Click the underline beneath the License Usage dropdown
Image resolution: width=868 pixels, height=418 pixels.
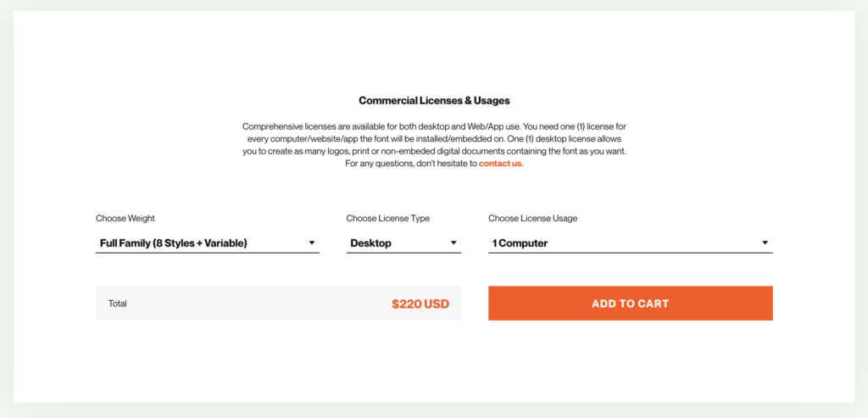[x=630, y=253]
